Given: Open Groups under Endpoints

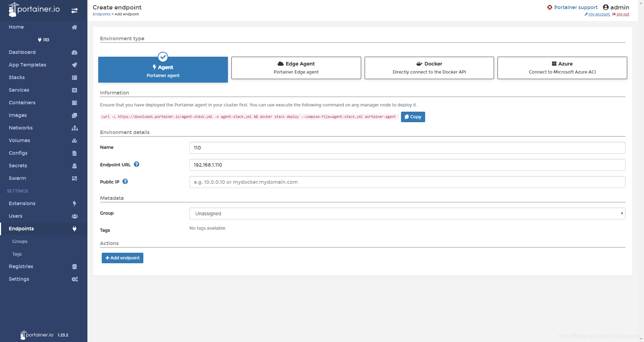Looking at the screenshot, I should click(20, 242).
